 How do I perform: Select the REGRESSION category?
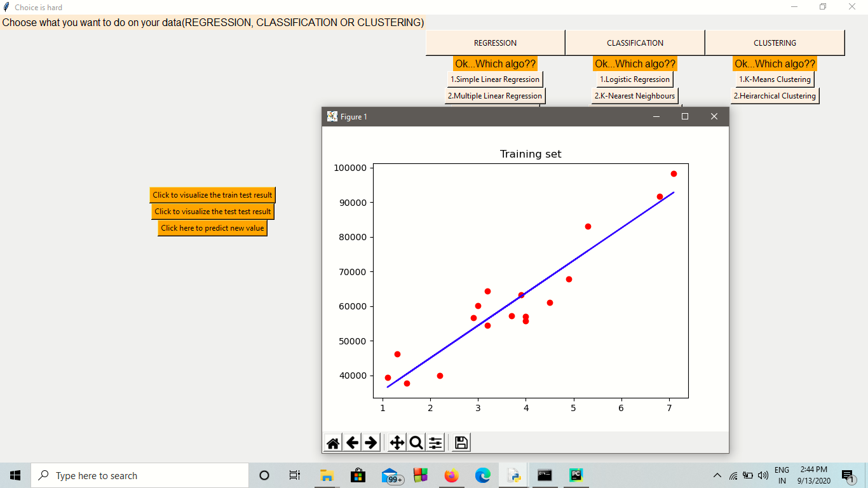click(x=495, y=43)
